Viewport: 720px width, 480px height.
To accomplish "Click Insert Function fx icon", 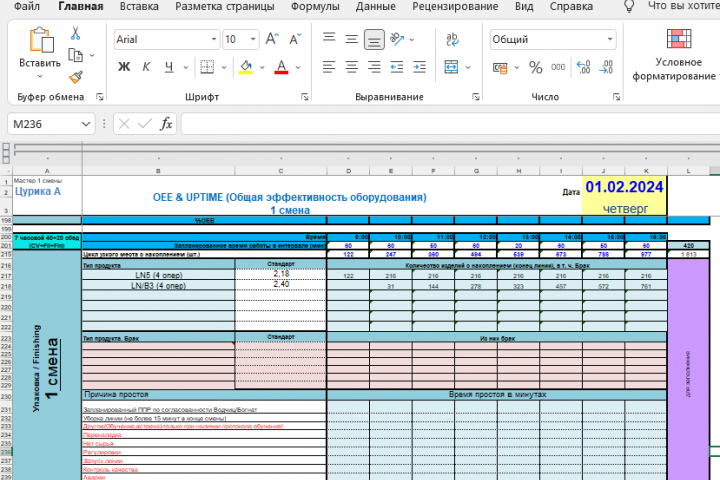I will point(166,124).
